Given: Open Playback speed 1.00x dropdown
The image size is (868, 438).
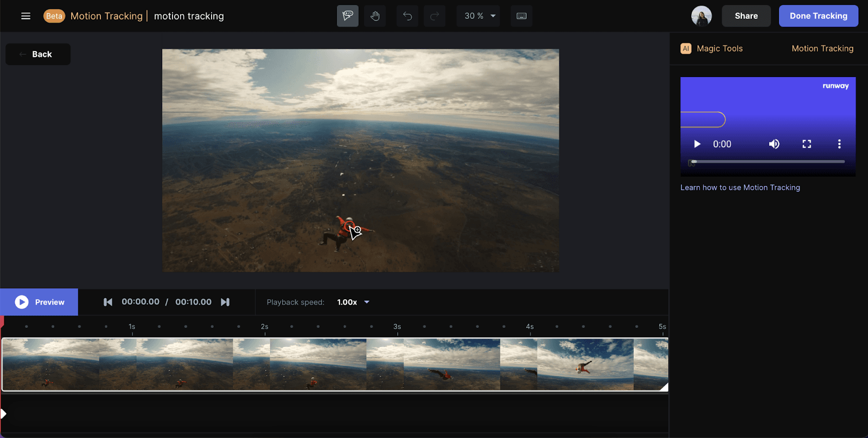Looking at the screenshot, I should tap(353, 302).
